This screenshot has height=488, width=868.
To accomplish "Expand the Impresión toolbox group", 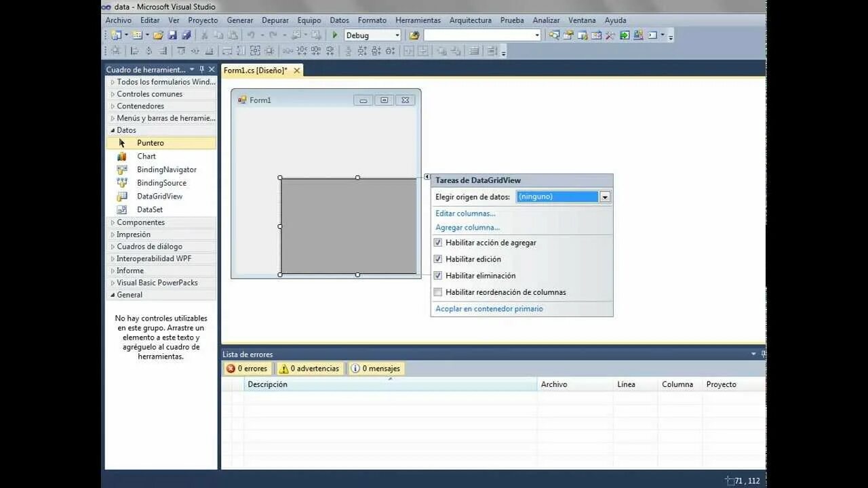I will point(113,235).
